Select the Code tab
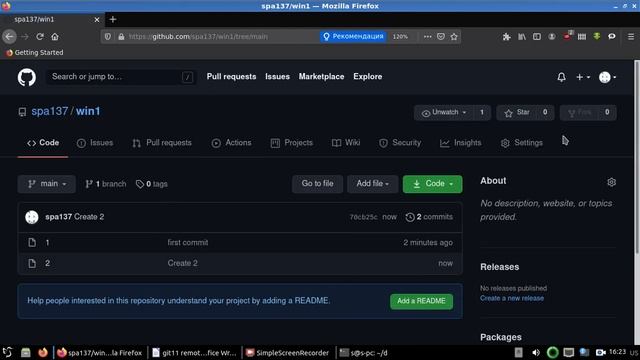The height and width of the screenshot is (360, 640). click(x=43, y=143)
